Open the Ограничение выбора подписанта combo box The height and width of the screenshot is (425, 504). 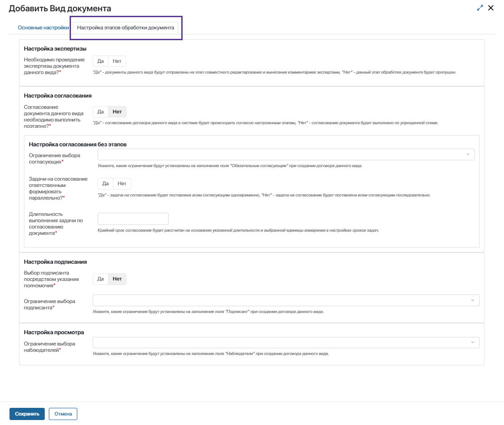[x=280, y=300]
